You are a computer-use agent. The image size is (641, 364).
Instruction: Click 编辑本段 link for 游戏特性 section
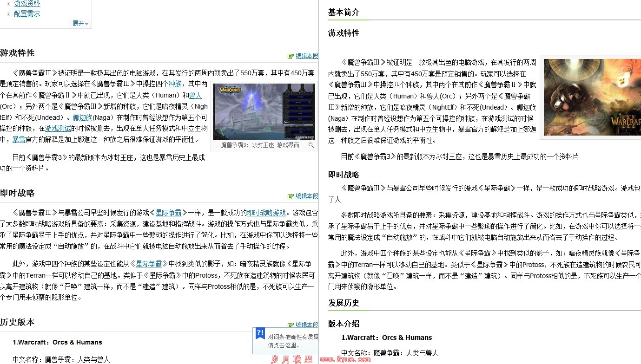(307, 56)
